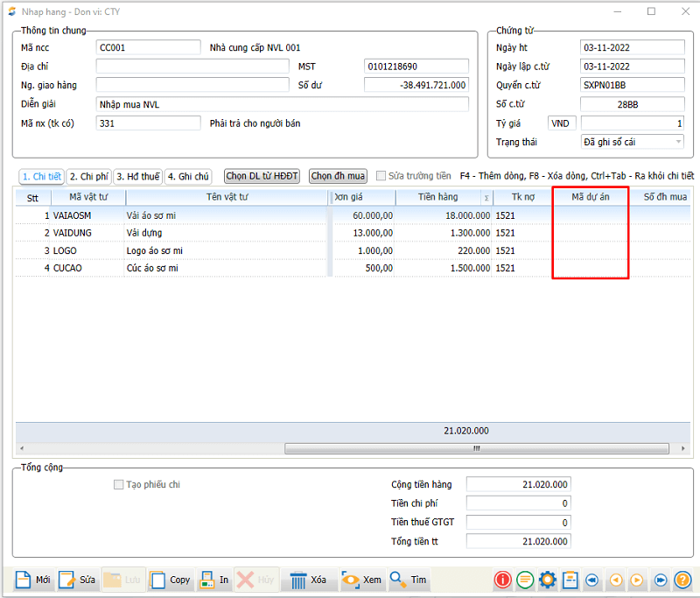Click the red info icon
700x598 pixels.
click(502, 580)
